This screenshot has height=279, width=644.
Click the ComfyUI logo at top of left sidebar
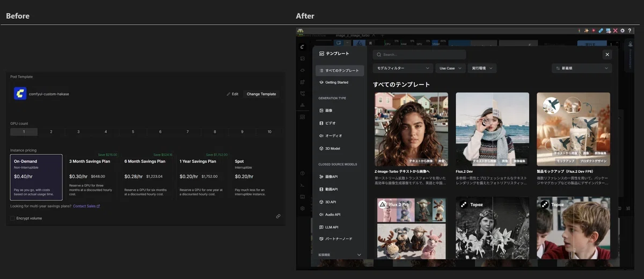(x=303, y=47)
